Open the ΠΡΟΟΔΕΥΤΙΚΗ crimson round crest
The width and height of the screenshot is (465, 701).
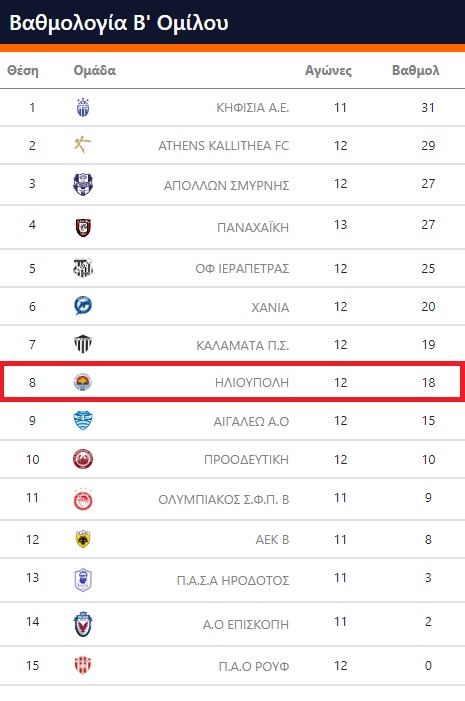[83, 459]
